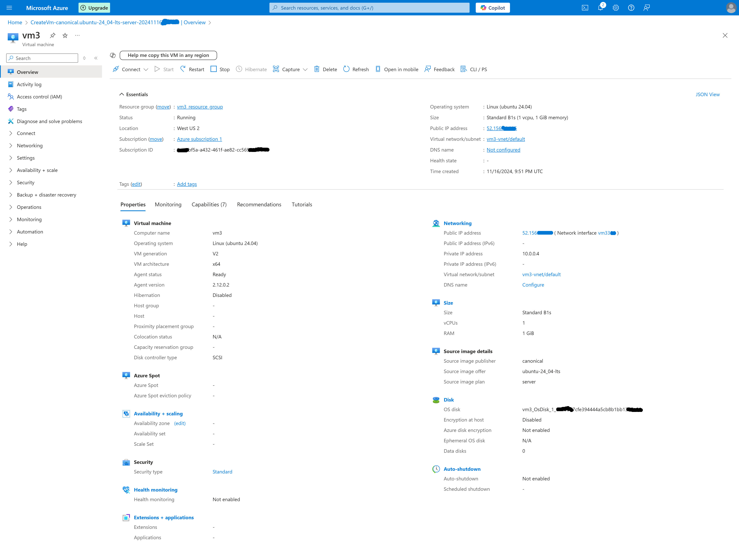Refresh the VM overview
The image size is (739, 560).
356,69
